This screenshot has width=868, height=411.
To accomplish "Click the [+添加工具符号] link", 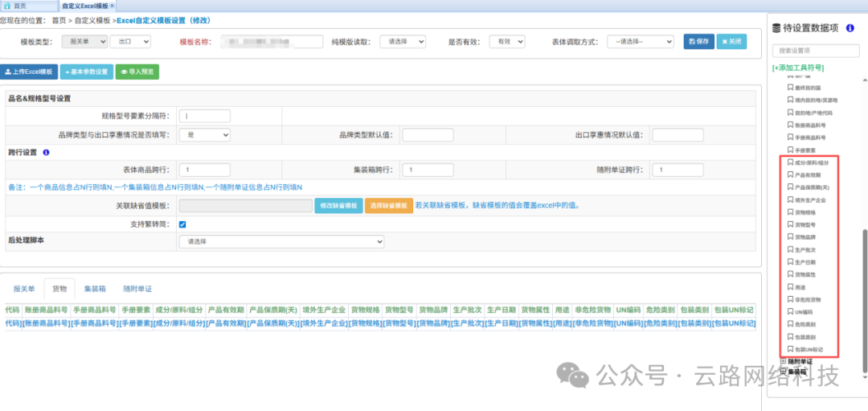I will tap(798, 68).
